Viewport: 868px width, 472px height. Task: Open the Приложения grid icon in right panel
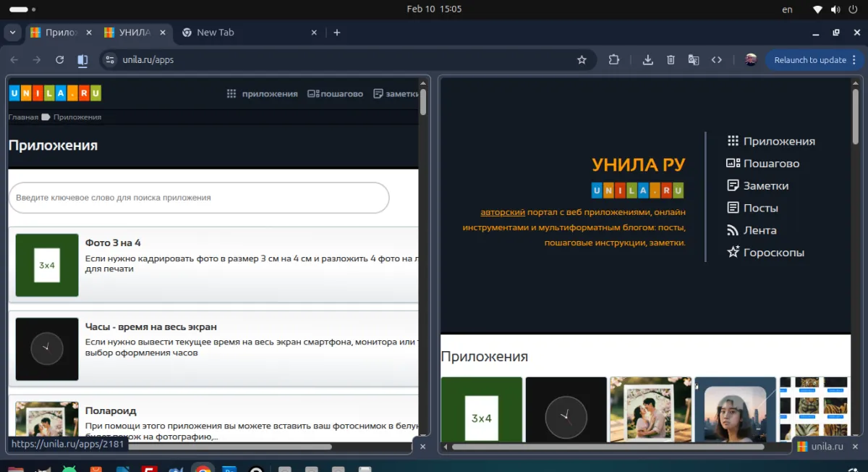[x=733, y=140]
